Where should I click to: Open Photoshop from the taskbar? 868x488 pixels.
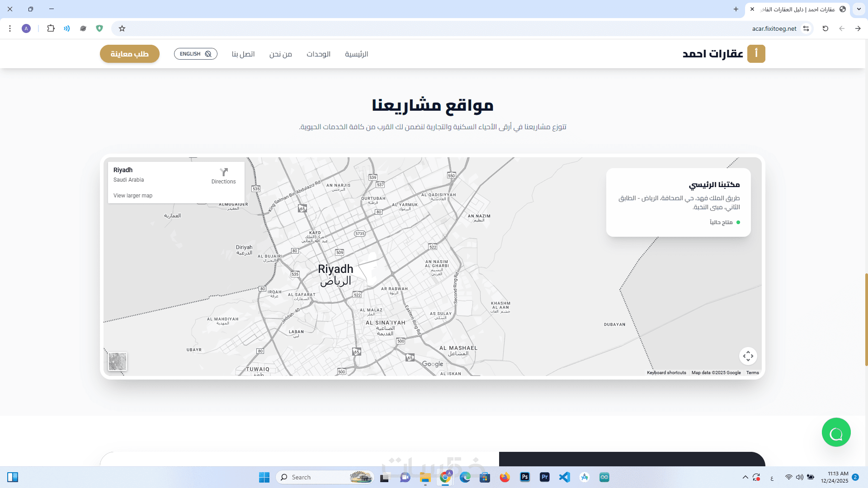pos(524,477)
